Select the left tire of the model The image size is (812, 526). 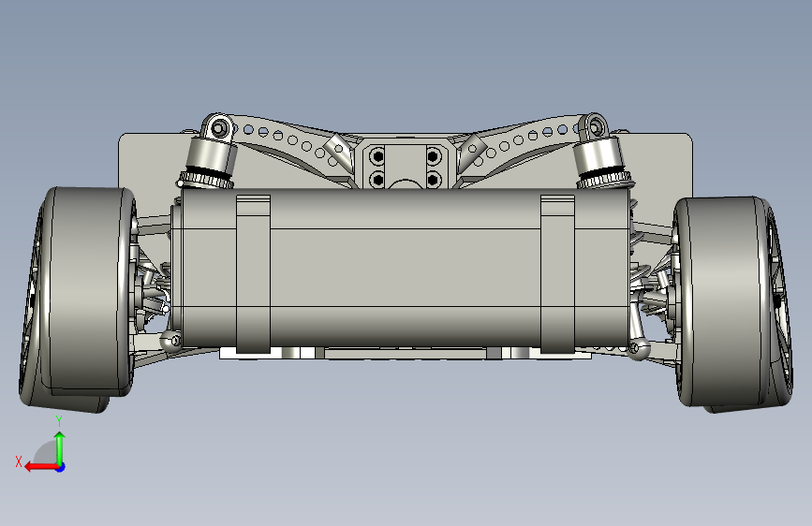click(85, 293)
